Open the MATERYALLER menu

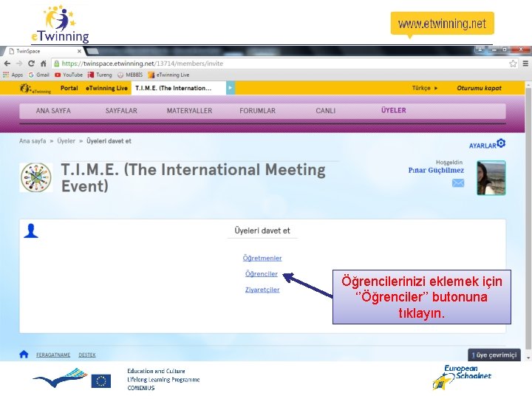189,111
